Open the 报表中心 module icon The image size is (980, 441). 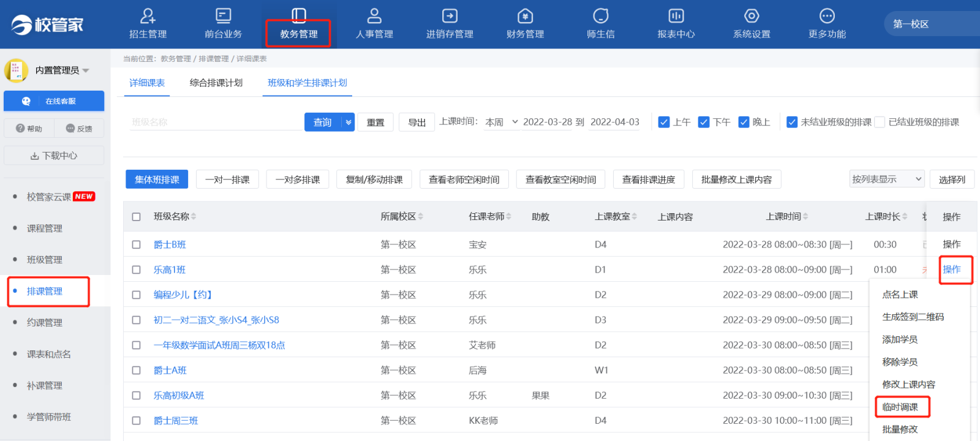tap(676, 15)
